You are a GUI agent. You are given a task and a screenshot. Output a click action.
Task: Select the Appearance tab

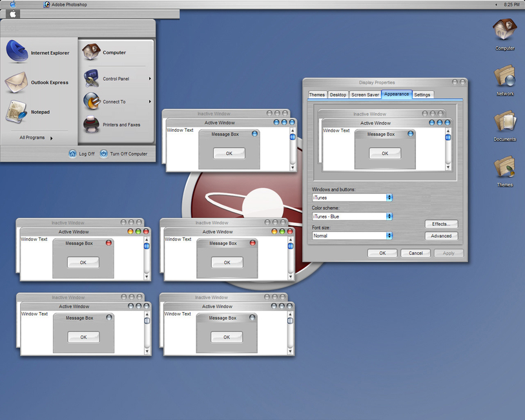tap(396, 94)
